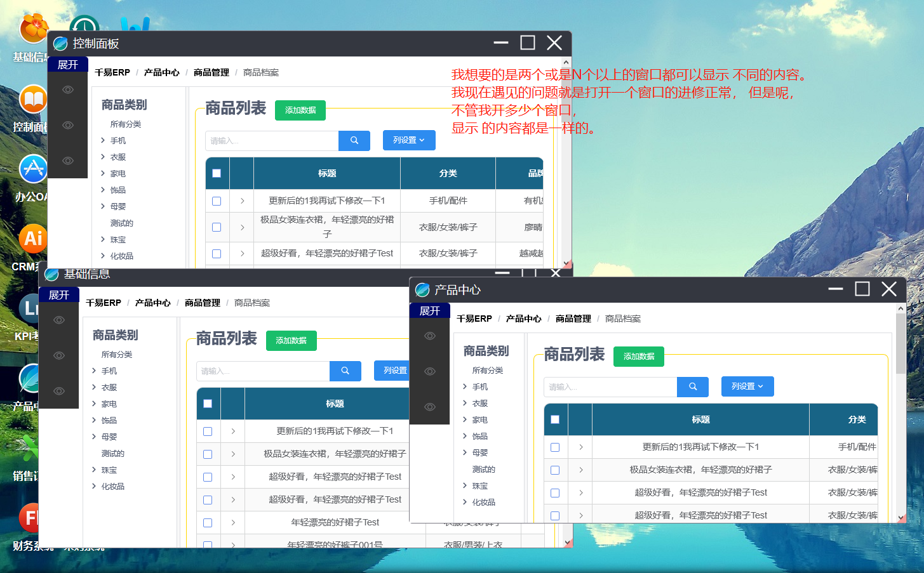Check the 更新后的1我再试下修改一下1 row in 基础信息 window

tap(208, 431)
